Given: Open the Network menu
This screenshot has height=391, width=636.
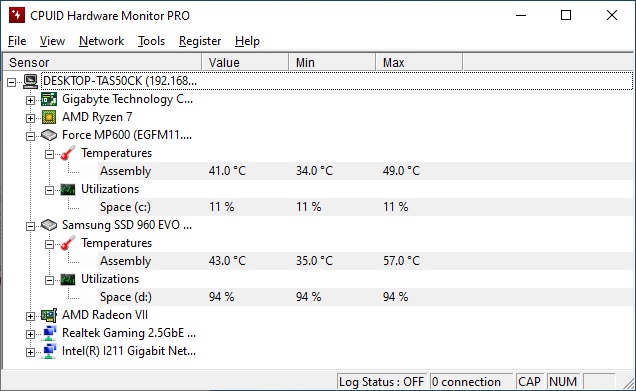Looking at the screenshot, I should coord(101,41).
